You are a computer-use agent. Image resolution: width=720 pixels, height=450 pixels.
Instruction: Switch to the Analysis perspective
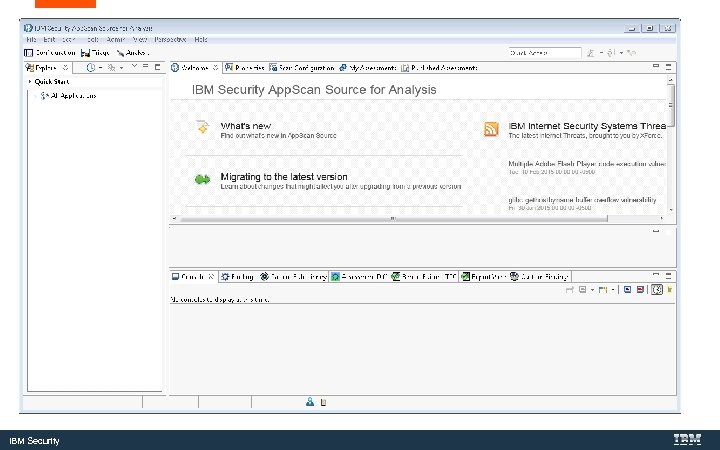pyautogui.click(x=132, y=53)
